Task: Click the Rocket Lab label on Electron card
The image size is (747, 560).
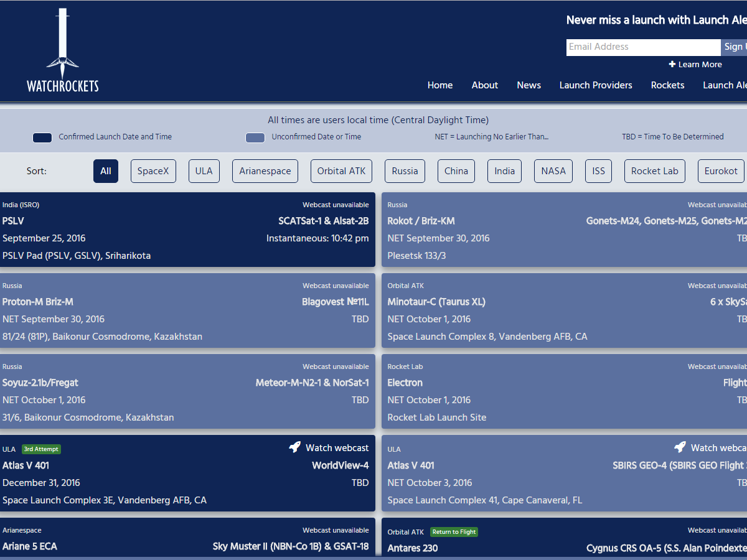Action: pyautogui.click(x=405, y=366)
